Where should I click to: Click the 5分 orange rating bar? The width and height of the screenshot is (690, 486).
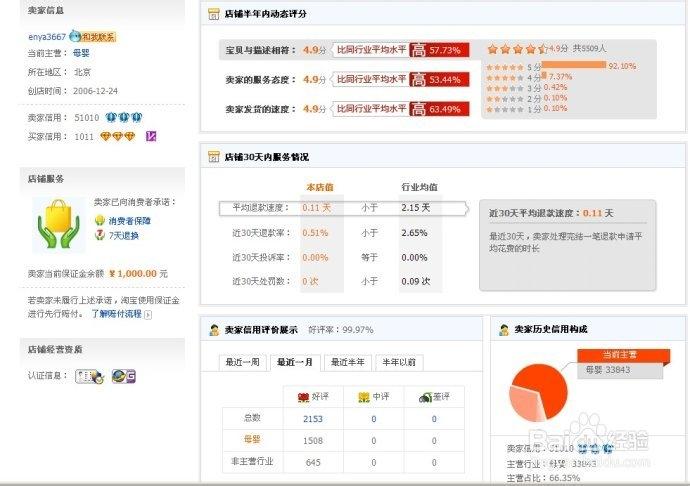(x=574, y=65)
